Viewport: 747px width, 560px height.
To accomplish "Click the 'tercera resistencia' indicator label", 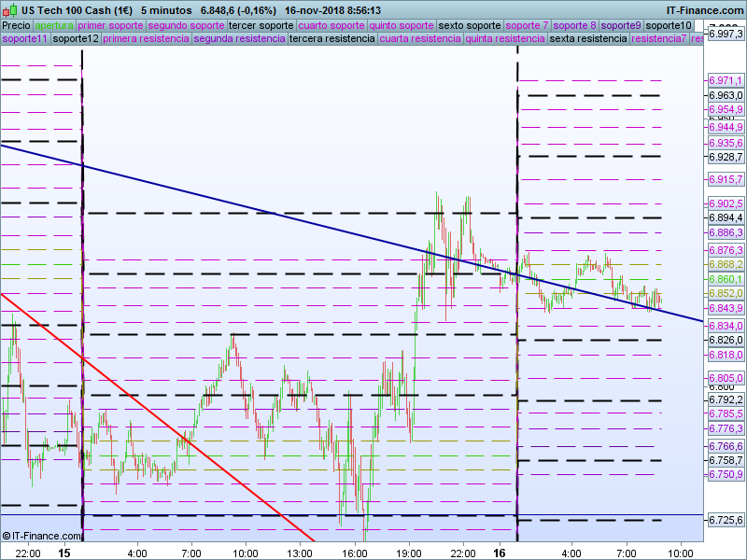I will [x=332, y=39].
